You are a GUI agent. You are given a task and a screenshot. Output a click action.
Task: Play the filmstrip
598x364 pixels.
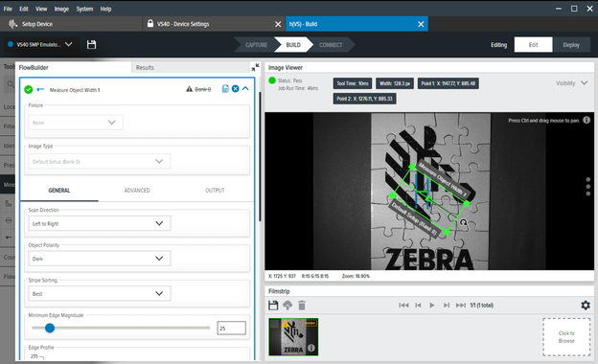(431, 305)
